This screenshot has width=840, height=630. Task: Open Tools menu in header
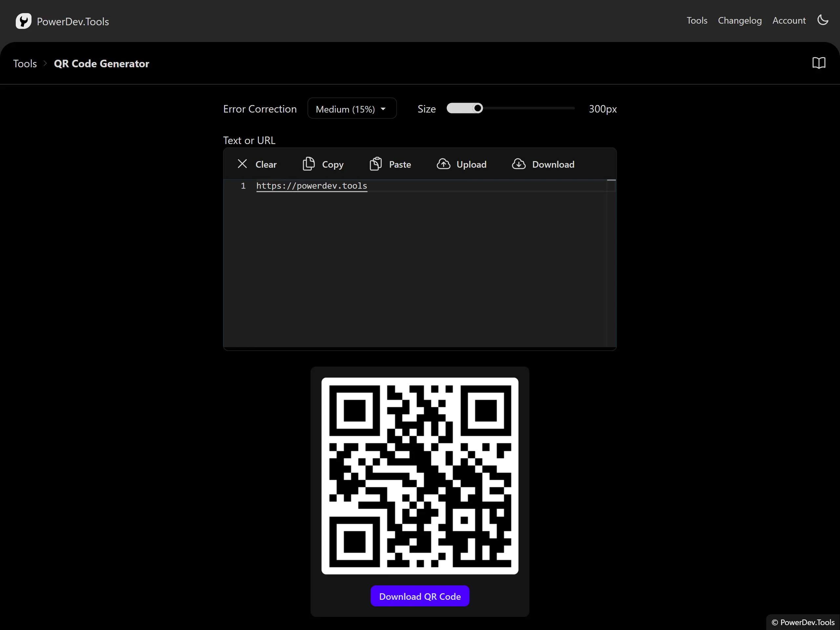coord(697,20)
